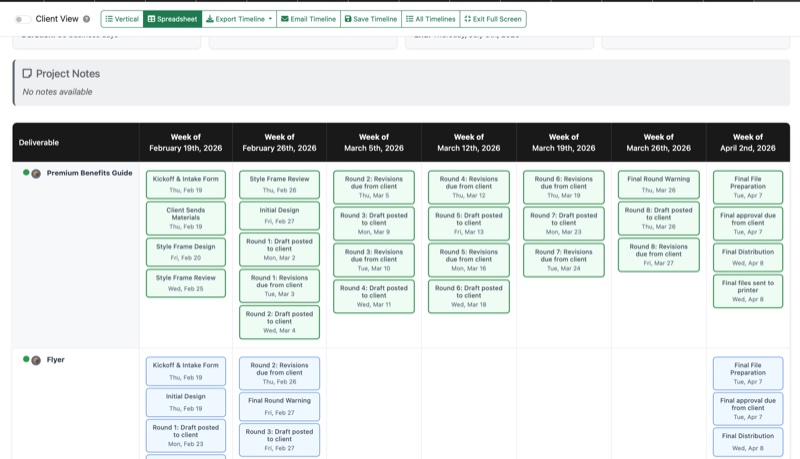This screenshot has height=459, width=800.
Task: Open Flyer Kickoff & Intake Form card
Action: [x=186, y=371]
